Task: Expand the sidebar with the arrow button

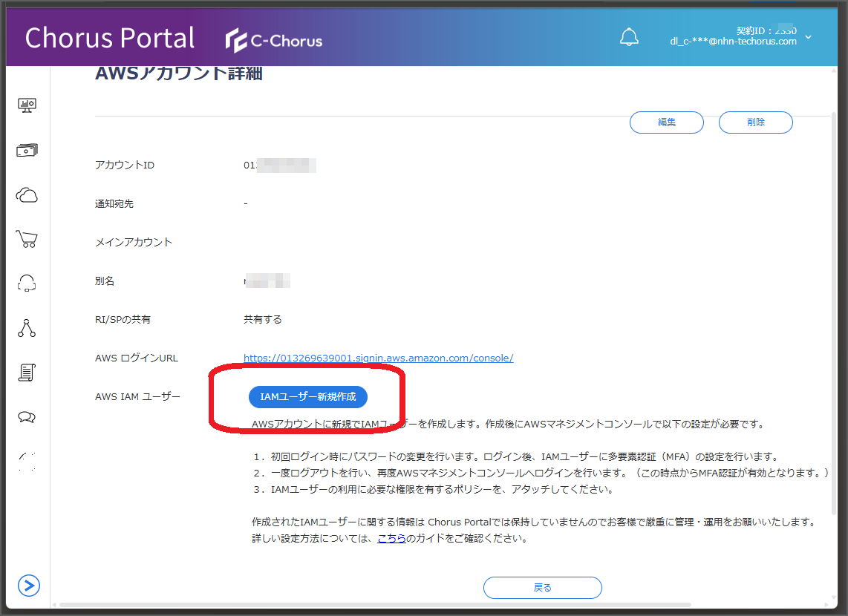Action: (29, 586)
